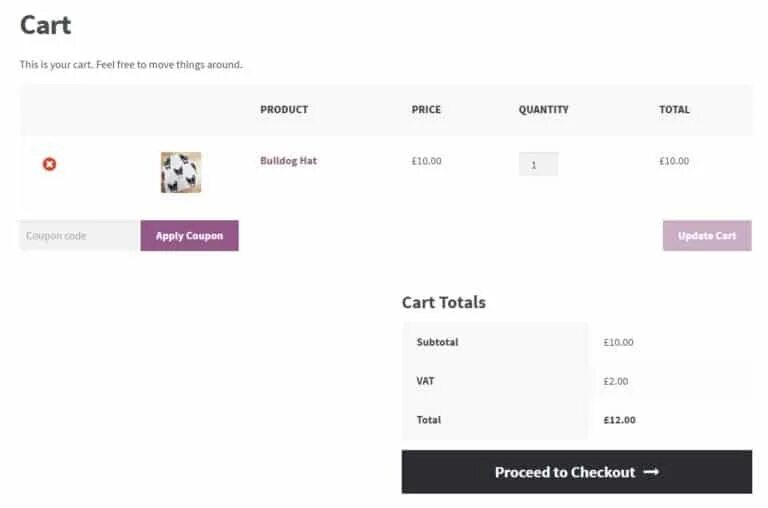Click the arrow icon on the checkout button

tap(651, 472)
